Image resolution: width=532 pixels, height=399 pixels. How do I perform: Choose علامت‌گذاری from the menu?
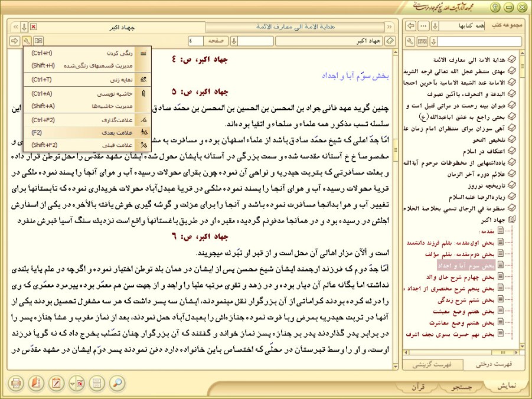pos(87,120)
